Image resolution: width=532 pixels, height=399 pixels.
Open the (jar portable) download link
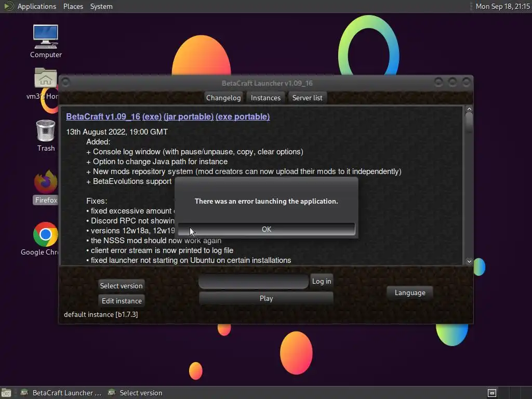click(x=189, y=117)
